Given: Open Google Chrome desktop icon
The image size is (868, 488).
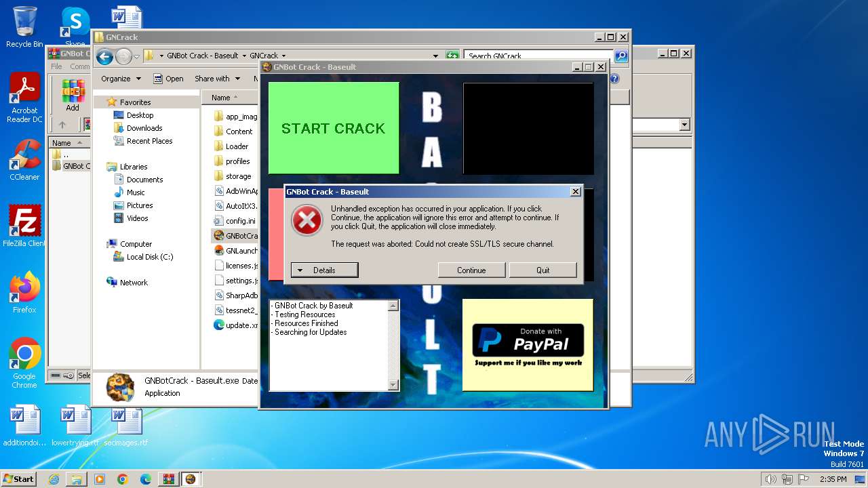Looking at the screenshot, I should tap(24, 363).
